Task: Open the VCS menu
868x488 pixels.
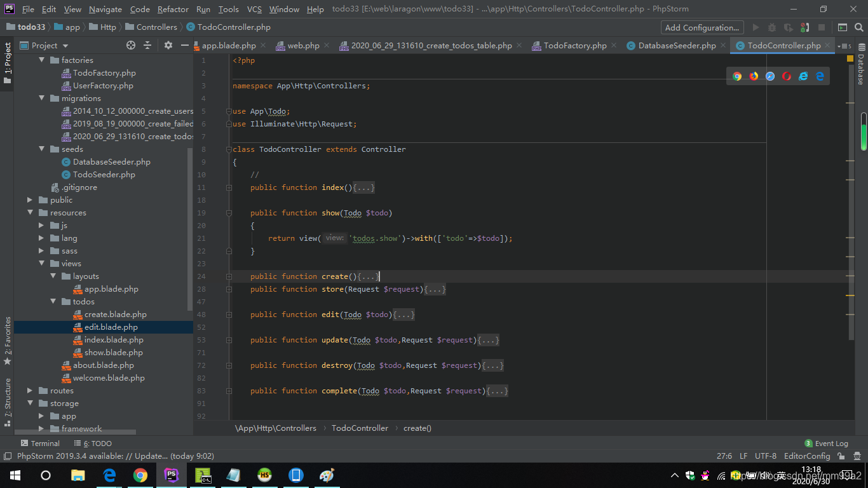Action: pyautogui.click(x=254, y=9)
